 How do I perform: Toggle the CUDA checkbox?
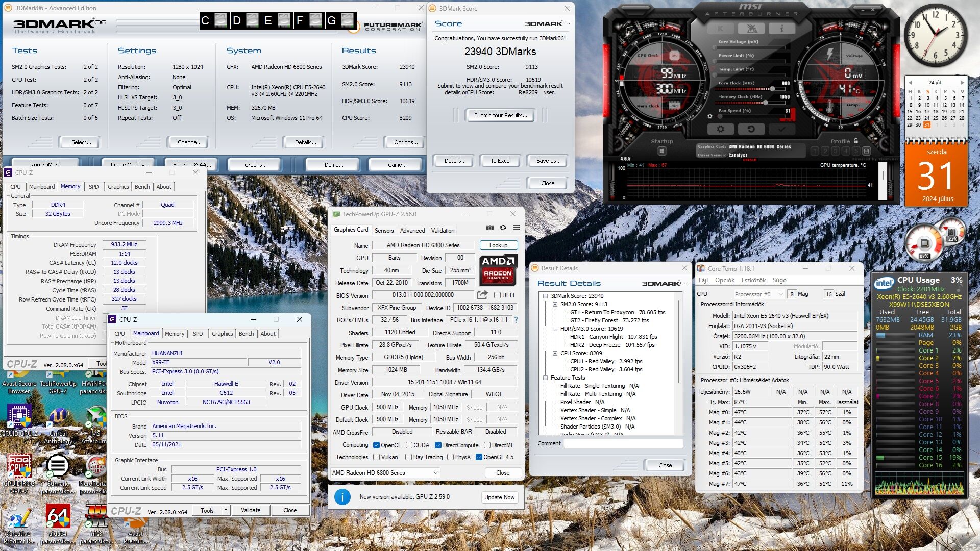[x=409, y=445]
